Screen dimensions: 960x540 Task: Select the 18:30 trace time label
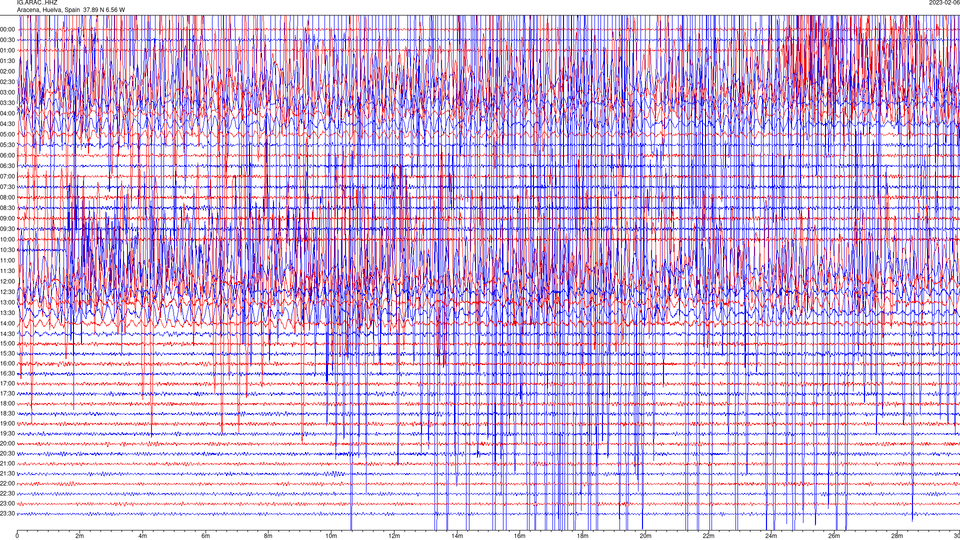coord(7,413)
